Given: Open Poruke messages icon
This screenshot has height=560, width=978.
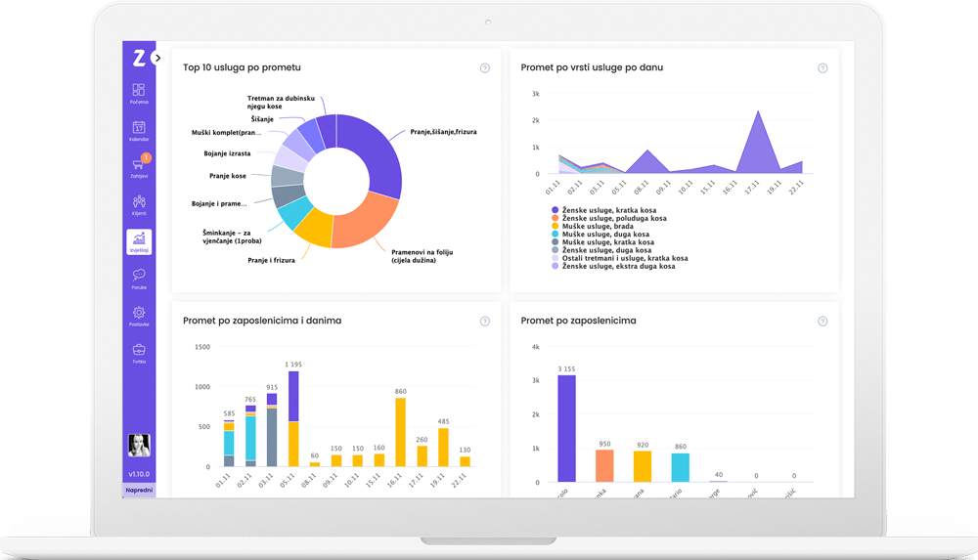Looking at the screenshot, I should point(139,279).
